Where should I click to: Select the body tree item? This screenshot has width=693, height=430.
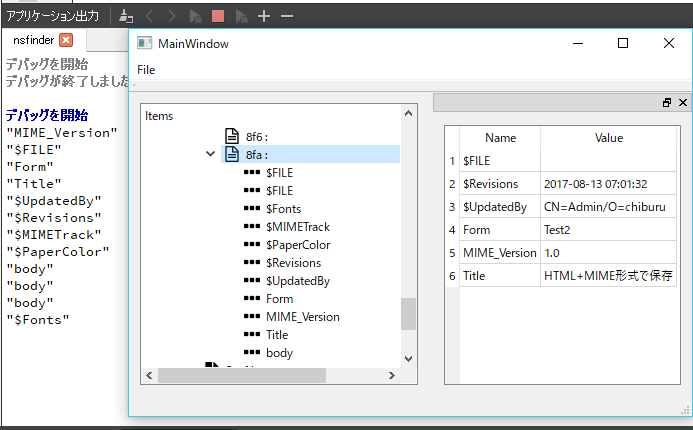(x=279, y=353)
